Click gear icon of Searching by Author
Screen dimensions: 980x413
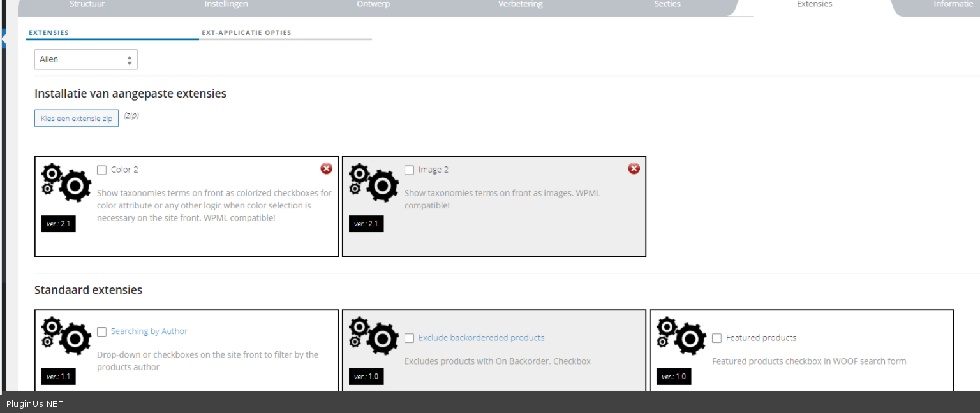66,336
